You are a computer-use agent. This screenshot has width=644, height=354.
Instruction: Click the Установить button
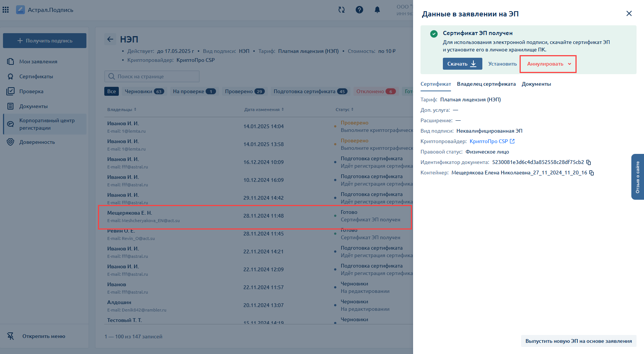click(502, 64)
